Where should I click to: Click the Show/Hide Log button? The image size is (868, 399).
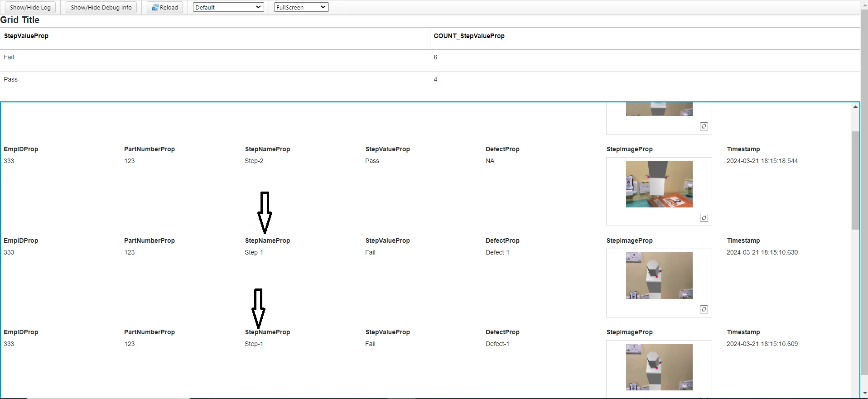coord(30,7)
